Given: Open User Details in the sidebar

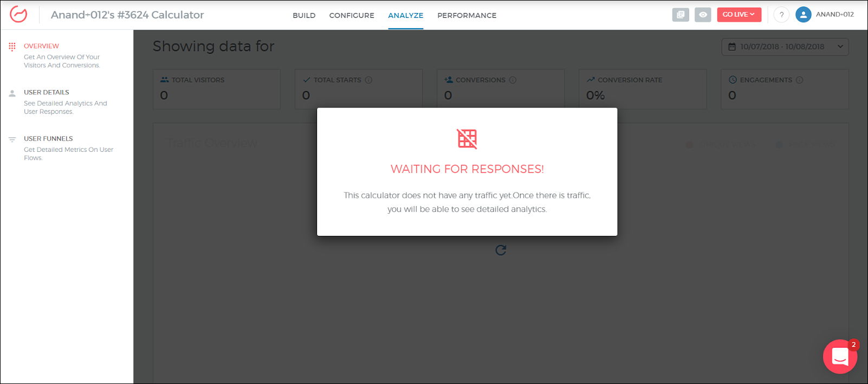Looking at the screenshot, I should pos(47,92).
